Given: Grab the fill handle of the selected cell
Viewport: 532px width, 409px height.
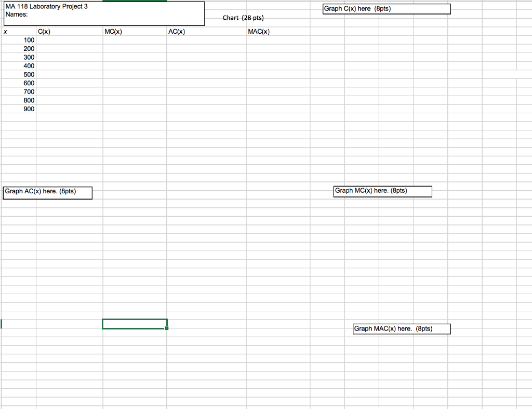Looking at the screenshot, I should [x=167, y=328].
